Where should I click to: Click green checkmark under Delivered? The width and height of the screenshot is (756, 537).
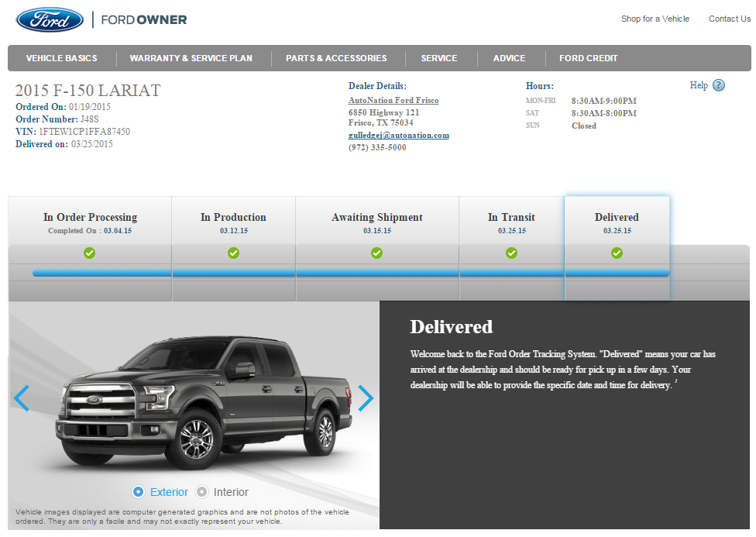[x=617, y=253]
